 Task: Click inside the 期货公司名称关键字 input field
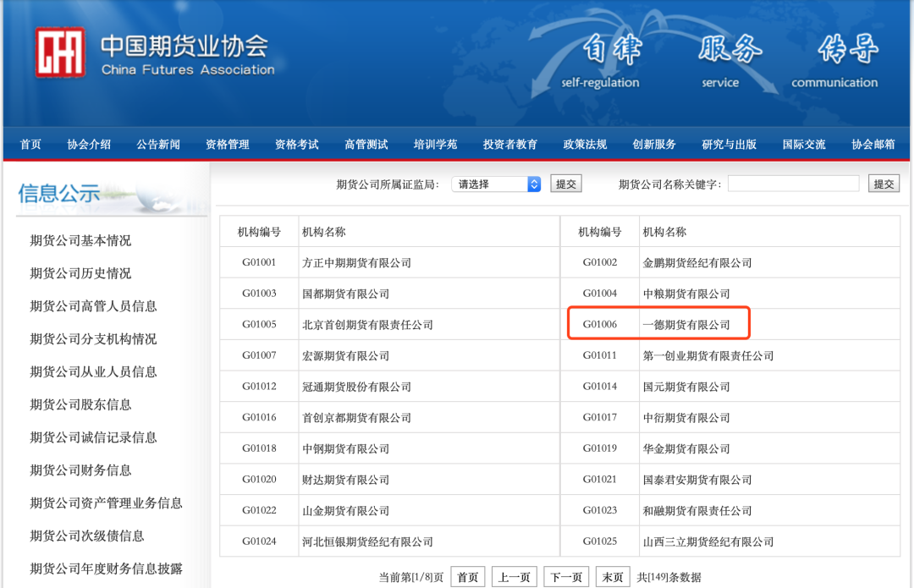[793, 183]
